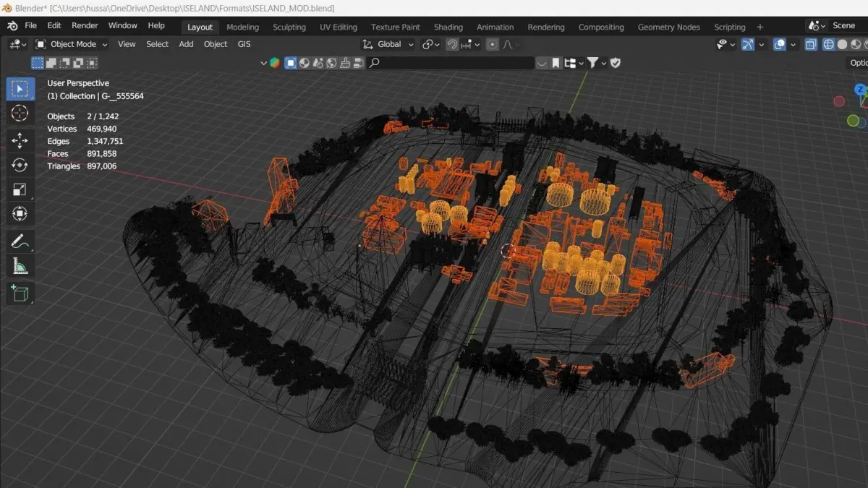This screenshot has width=868, height=488.
Task: Open the snapping options dropdown
Action: (469, 44)
